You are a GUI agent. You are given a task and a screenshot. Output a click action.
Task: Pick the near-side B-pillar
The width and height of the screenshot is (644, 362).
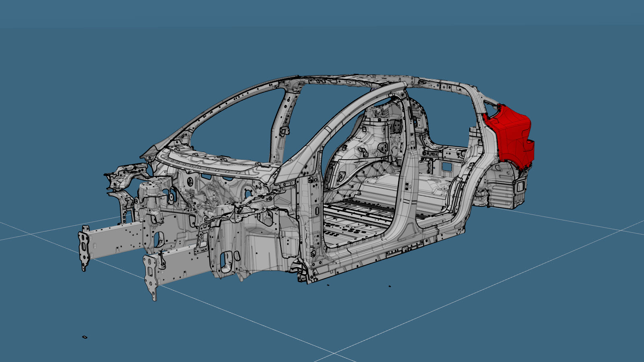click(407, 169)
